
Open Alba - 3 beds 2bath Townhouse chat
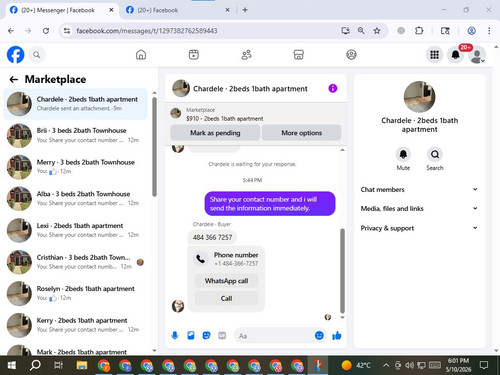pyautogui.click(x=75, y=198)
